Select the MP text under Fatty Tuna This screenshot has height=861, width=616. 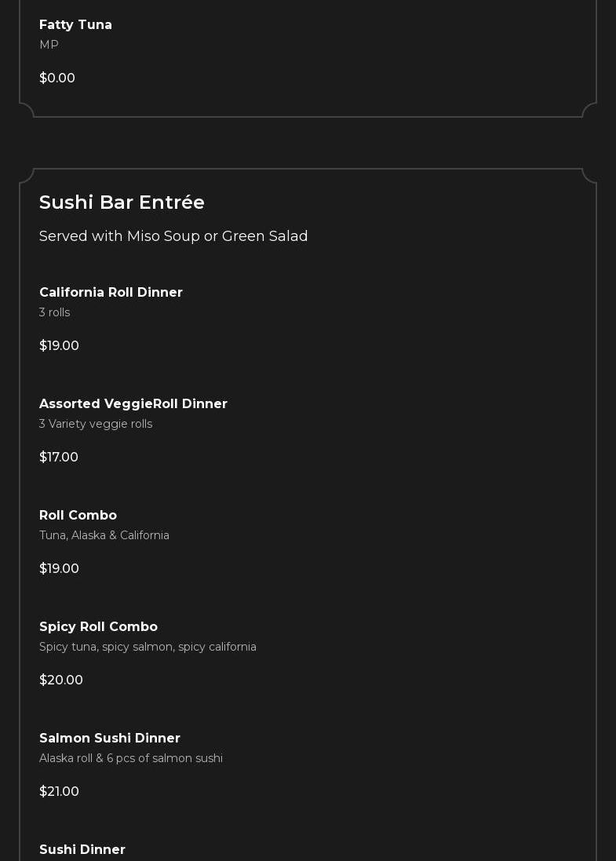coord(49,45)
